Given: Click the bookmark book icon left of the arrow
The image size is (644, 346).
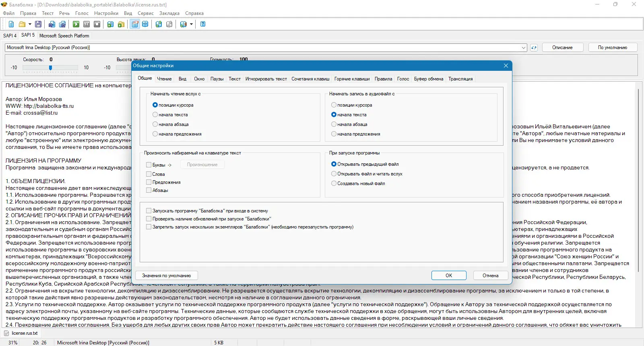Looking at the screenshot, I should pos(184,24).
